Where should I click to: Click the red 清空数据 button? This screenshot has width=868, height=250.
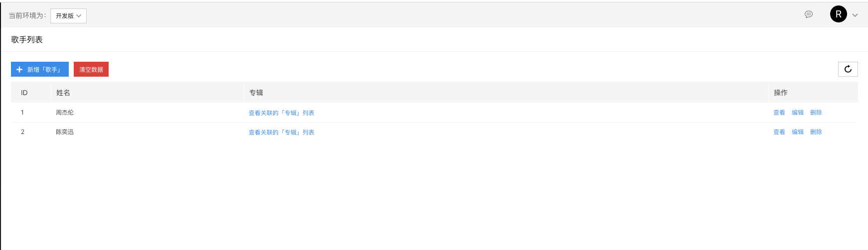[x=91, y=69]
